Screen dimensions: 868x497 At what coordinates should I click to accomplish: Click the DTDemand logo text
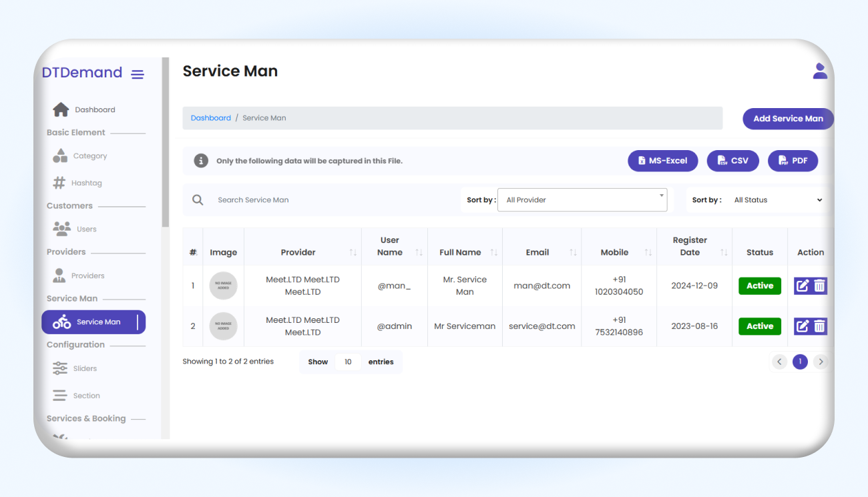[x=82, y=73]
